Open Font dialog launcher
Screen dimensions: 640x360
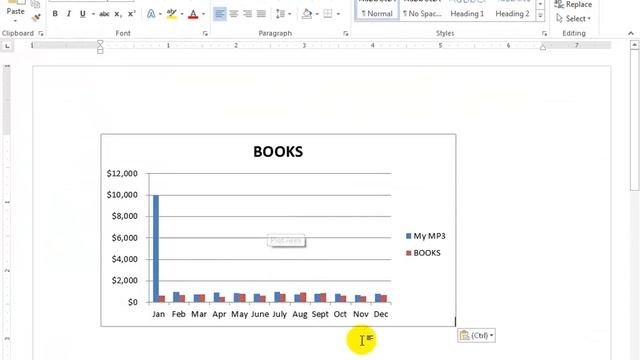(x=205, y=33)
